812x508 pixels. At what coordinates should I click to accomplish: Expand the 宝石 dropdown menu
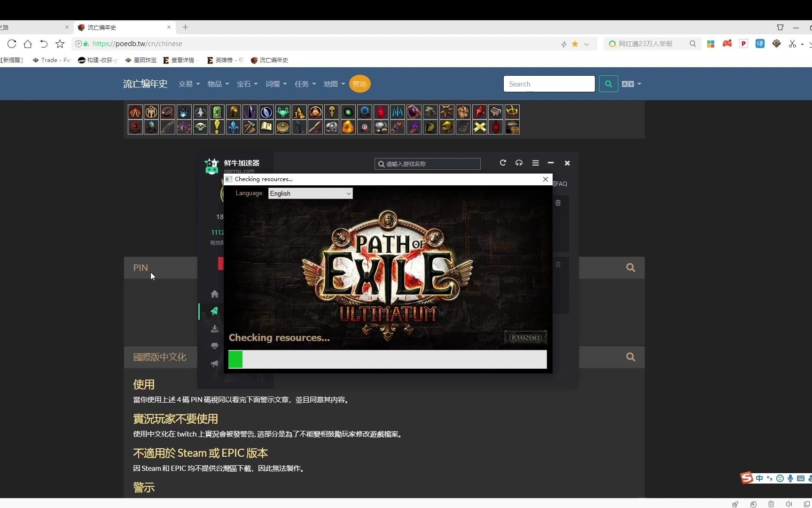247,84
